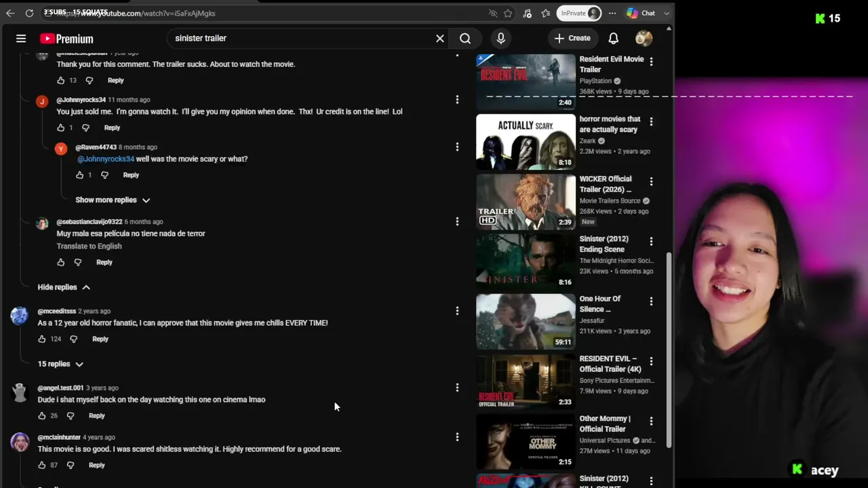Open the browser favorites list icon
Image resolution: width=868 pixels, height=488 pixels.
click(x=546, y=13)
